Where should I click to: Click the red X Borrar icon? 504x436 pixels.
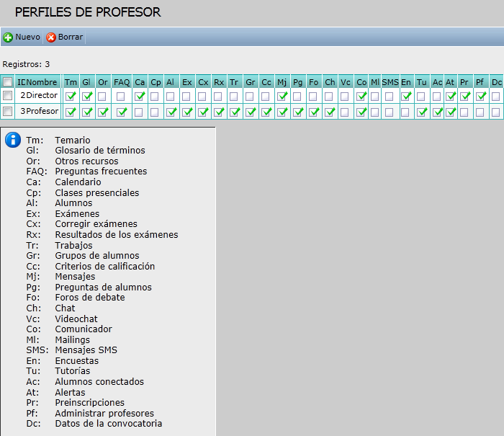[x=51, y=37]
